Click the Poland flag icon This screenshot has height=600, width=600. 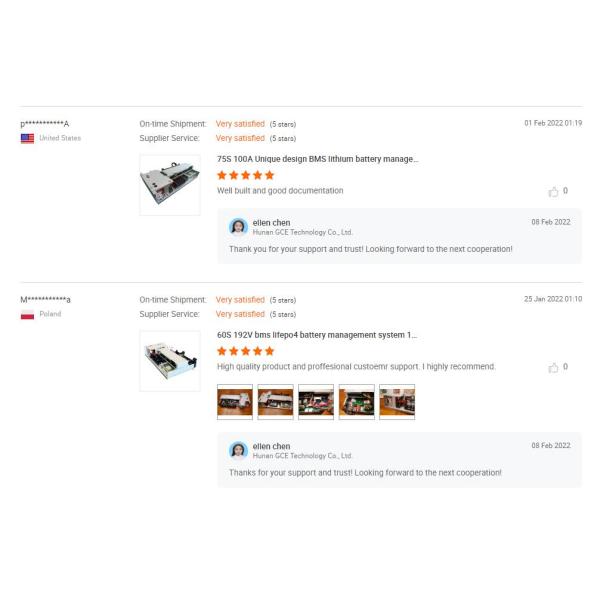pyautogui.click(x=27, y=314)
